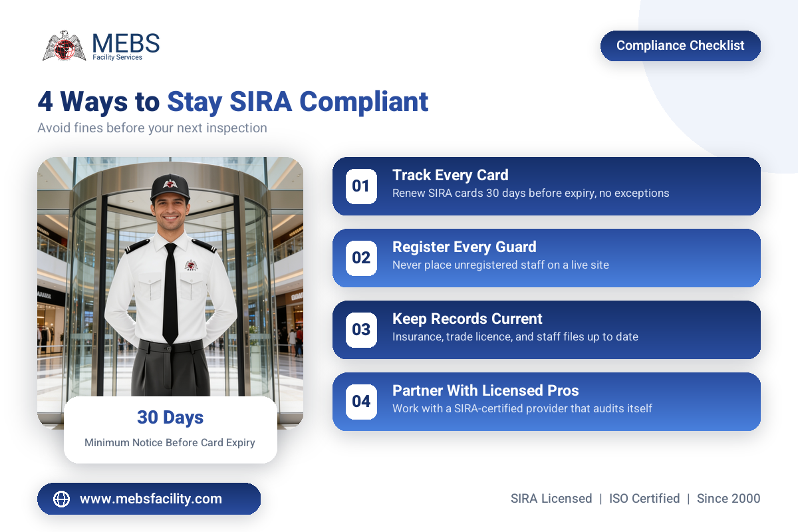Select the Register Every Guard heading

point(464,247)
